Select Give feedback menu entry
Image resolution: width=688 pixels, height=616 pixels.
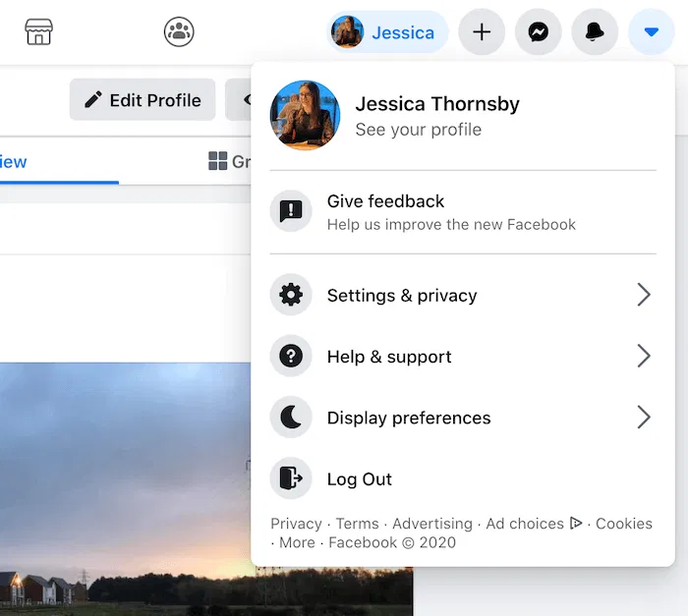(x=385, y=201)
